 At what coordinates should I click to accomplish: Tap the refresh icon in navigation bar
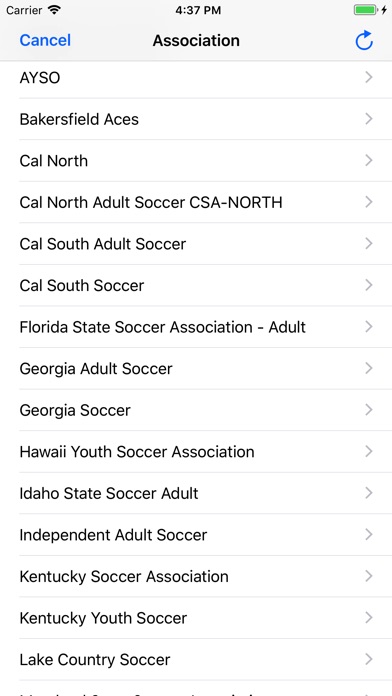point(364,40)
